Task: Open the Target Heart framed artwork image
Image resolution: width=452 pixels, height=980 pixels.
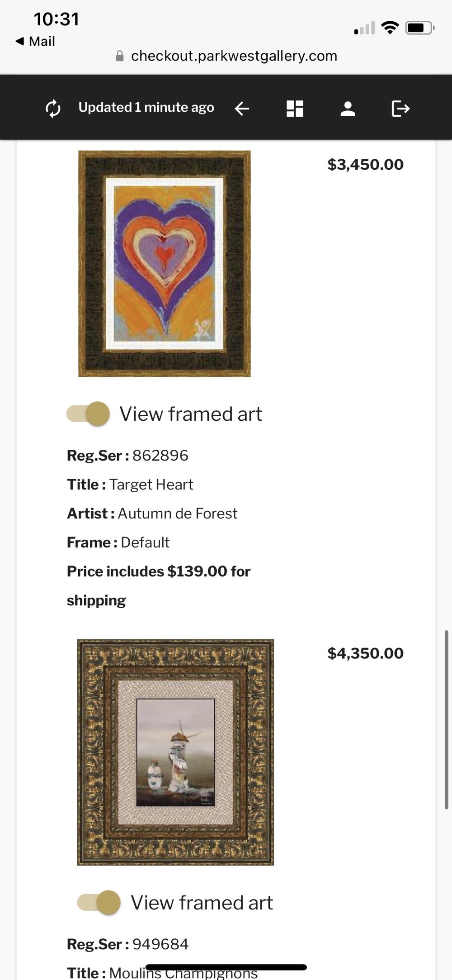Action: coord(165,264)
